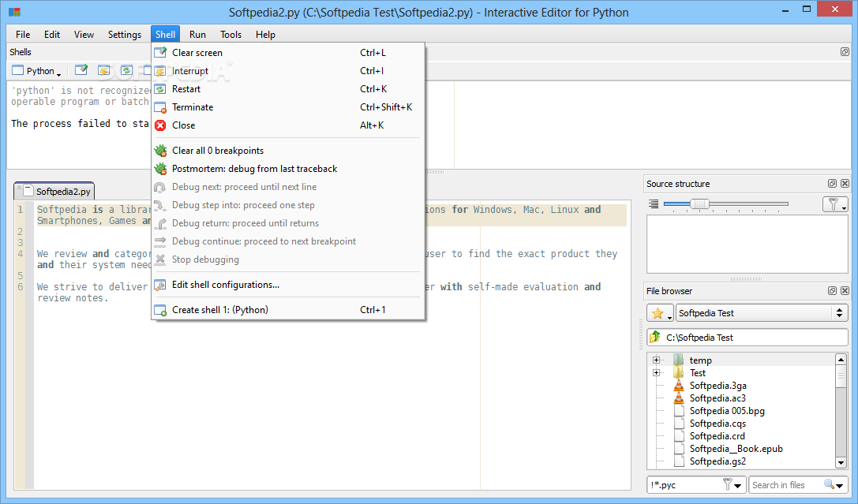Open the search options magnifier dropdown
This screenshot has width=858, height=504.
click(x=834, y=485)
